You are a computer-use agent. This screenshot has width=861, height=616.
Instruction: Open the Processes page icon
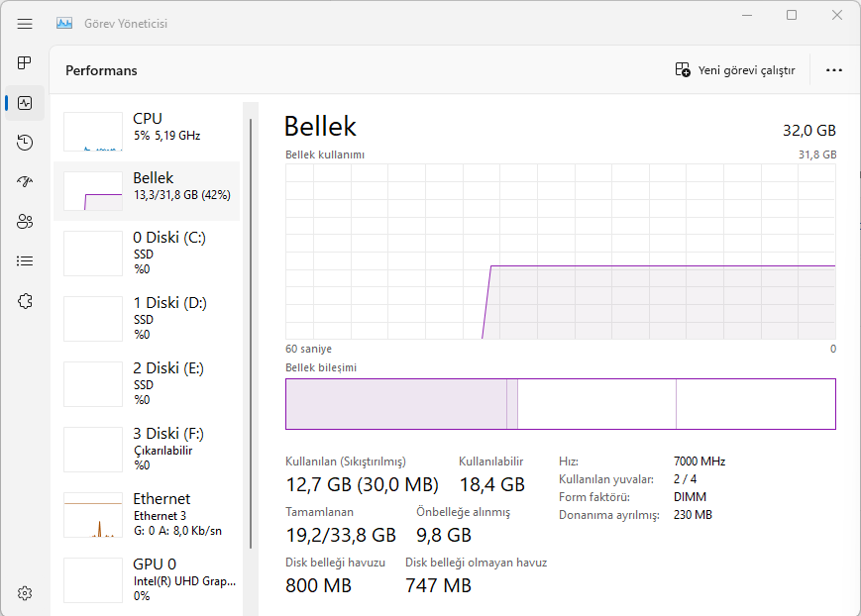(x=25, y=63)
